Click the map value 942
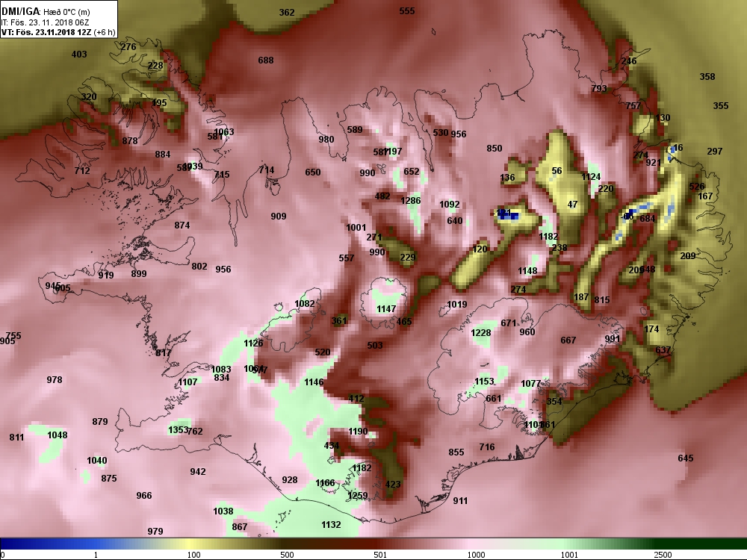Viewport: 747px width, 560px height. click(x=198, y=472)
